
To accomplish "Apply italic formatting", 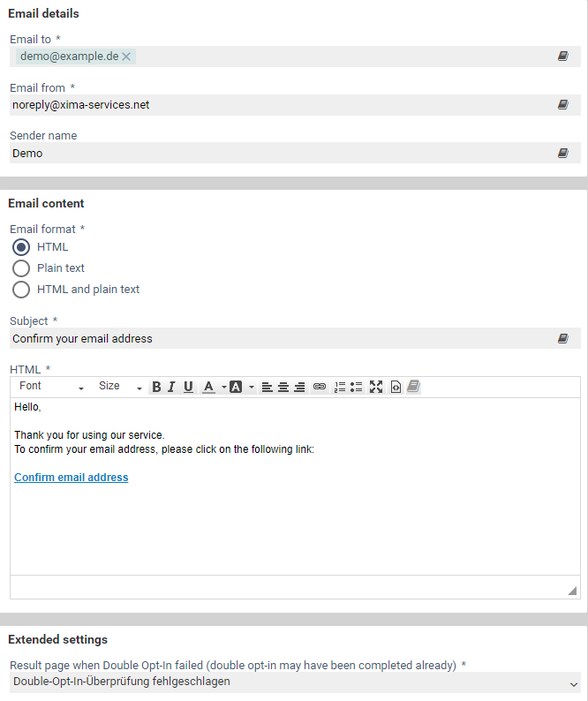I will point(171,387).
